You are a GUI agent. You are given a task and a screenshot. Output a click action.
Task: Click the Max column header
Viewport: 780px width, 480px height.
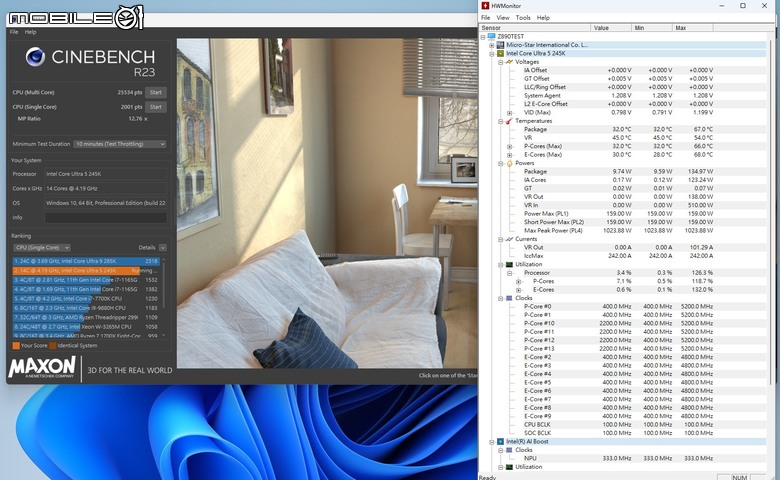click(x=692, y=28)
